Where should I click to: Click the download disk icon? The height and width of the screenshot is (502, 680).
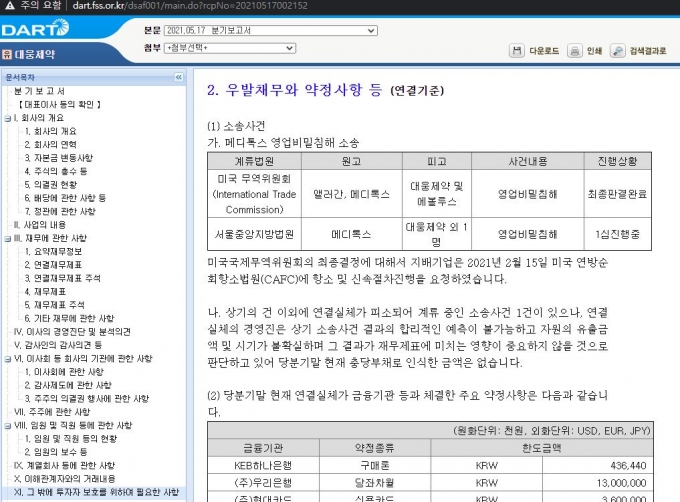[517, 51]
